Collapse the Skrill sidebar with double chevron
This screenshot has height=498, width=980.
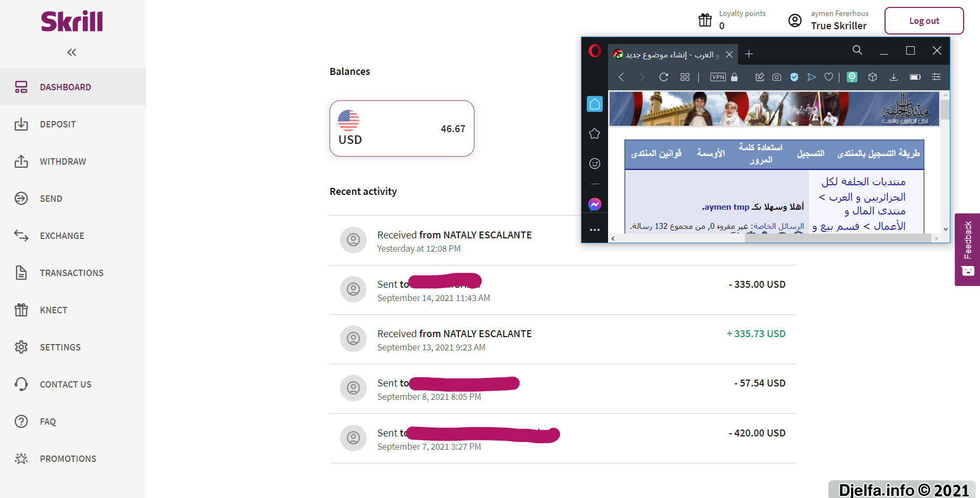(72, 52)
